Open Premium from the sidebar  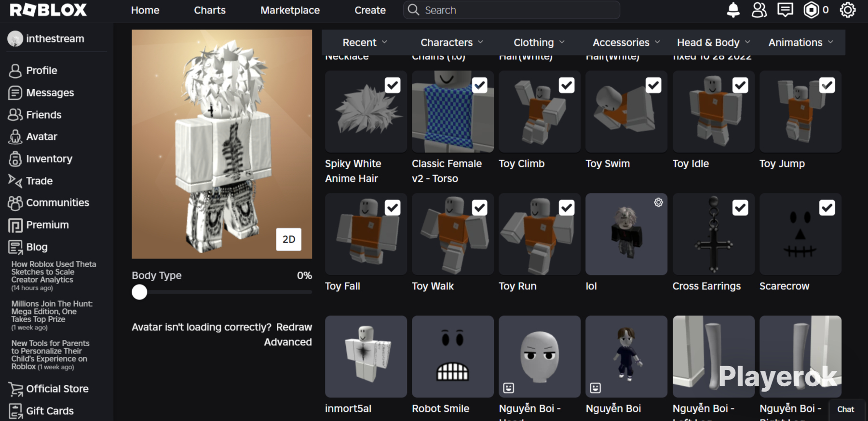[47, 225]
